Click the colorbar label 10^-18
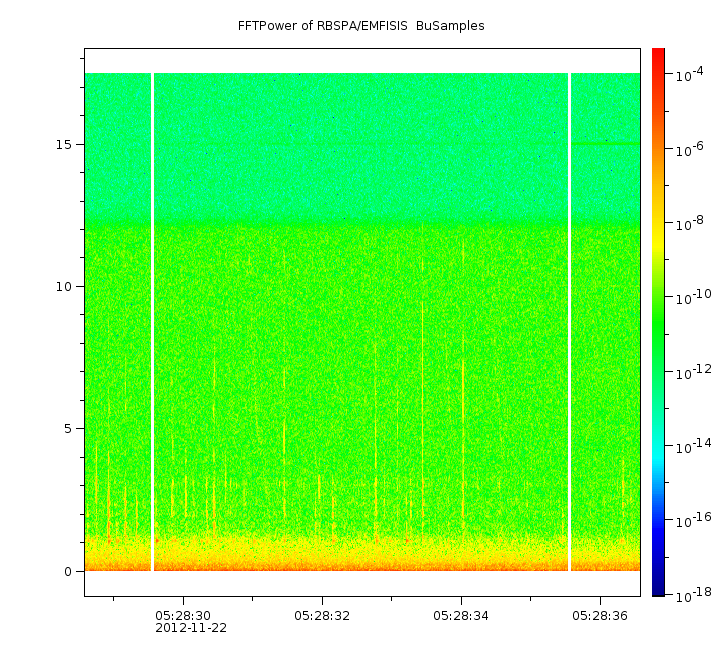The width and height of the screenshot is (724, 656). coord(693,596)
